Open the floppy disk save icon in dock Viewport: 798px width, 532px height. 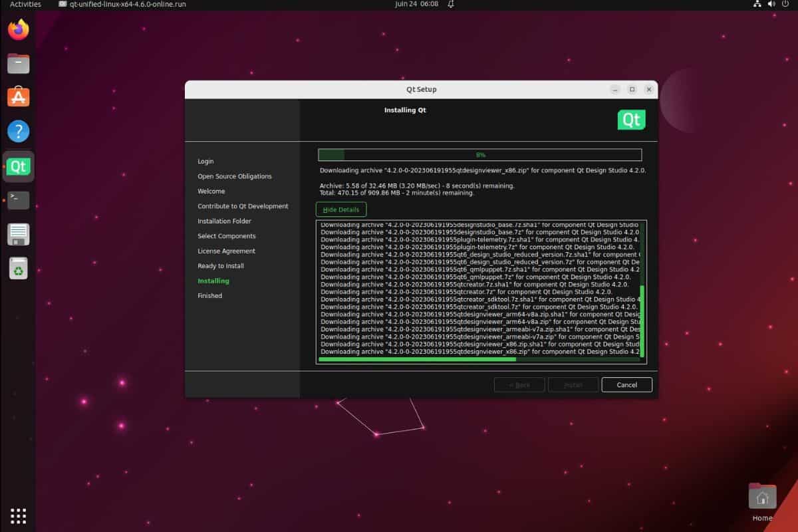click(19, 234)
